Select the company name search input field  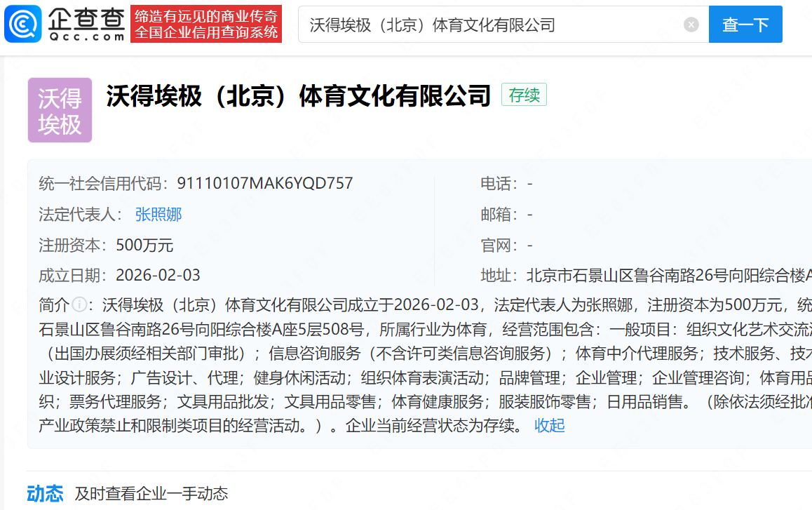click(x=491, y=24)
